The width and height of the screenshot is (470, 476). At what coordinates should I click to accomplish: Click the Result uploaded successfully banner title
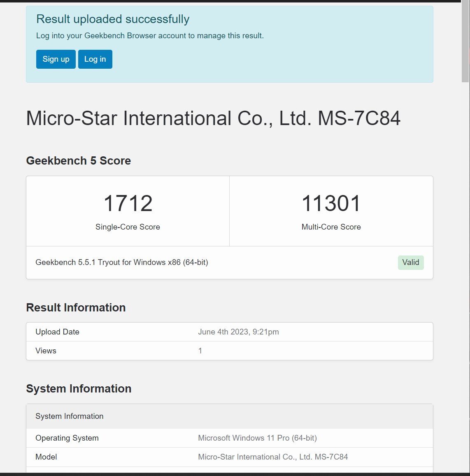coord(113,19)
